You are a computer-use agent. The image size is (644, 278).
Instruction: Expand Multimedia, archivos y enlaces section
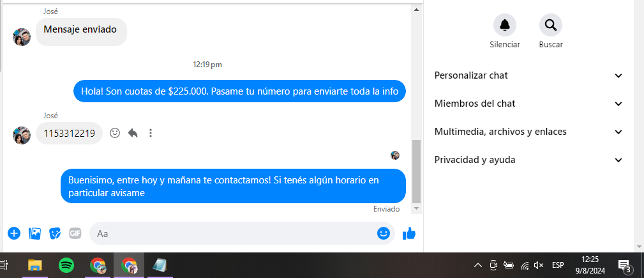[528, 132]
